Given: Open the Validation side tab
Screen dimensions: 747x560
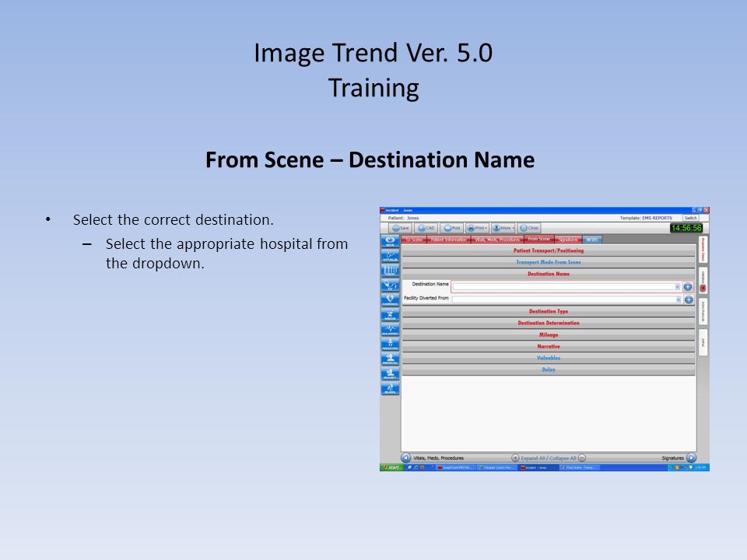Looking at the screenshot, I should 703,280.
